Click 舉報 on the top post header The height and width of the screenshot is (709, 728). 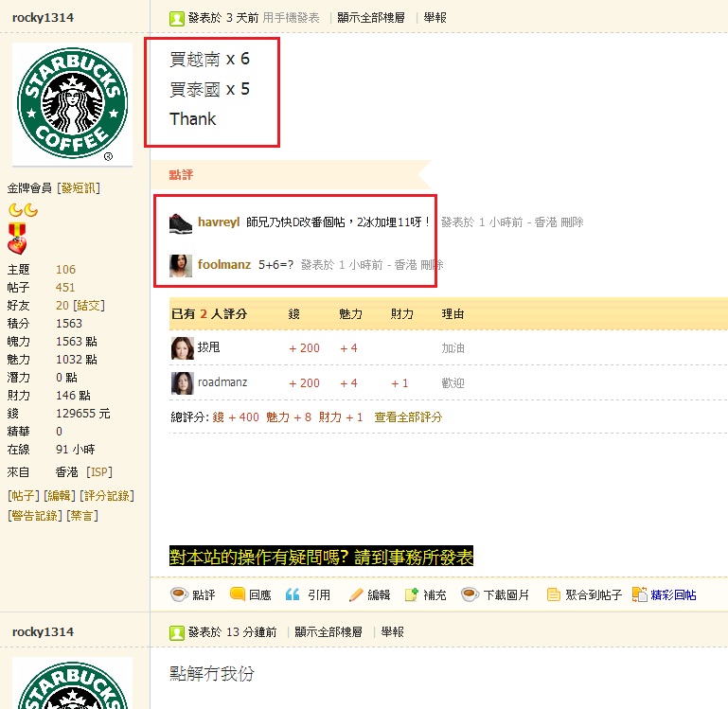coord(435,18)
